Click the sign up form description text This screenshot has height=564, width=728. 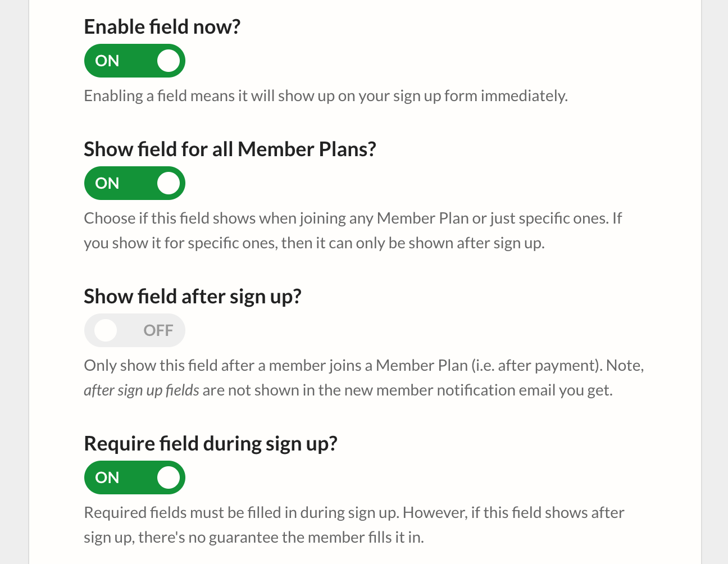click(x=326, y=95)
